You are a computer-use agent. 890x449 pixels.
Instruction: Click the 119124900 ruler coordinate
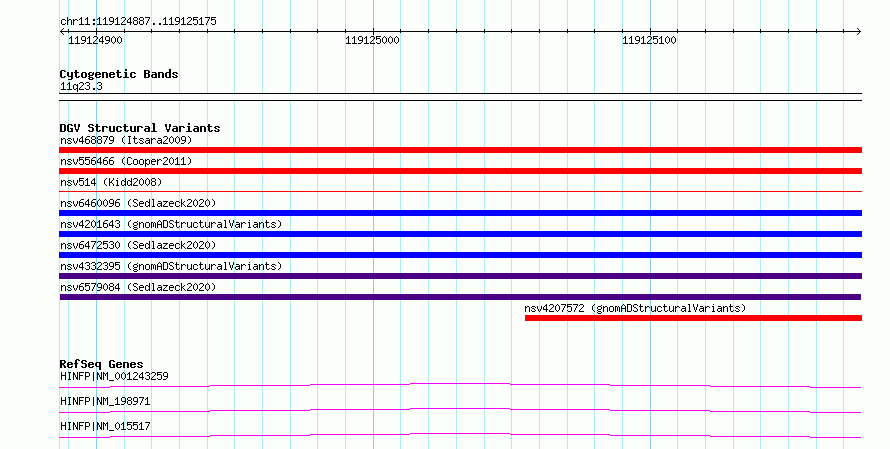coord(95,40)
